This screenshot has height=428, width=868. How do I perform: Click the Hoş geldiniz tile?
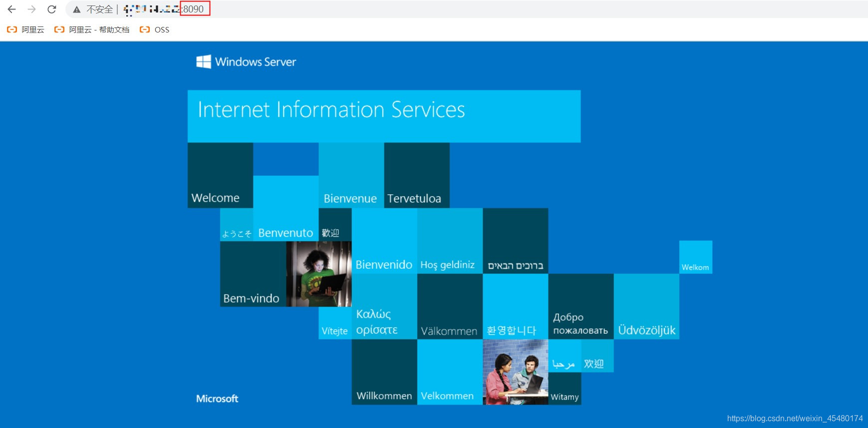pyautogui.click(x=450, y=241)
